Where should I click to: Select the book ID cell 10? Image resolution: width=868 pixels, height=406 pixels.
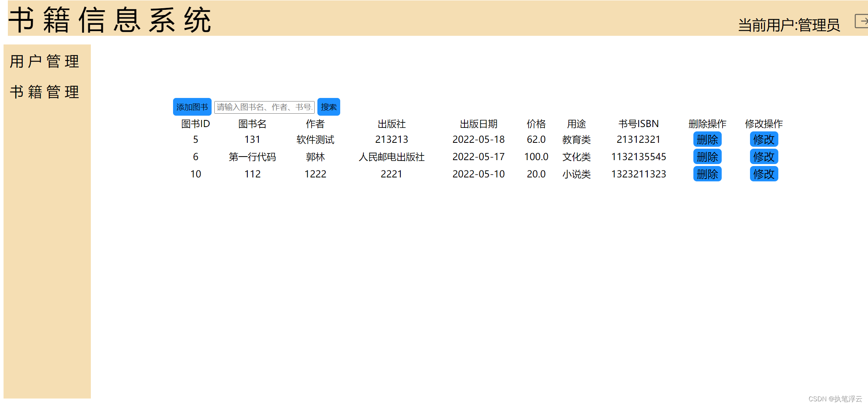(195, 174)
